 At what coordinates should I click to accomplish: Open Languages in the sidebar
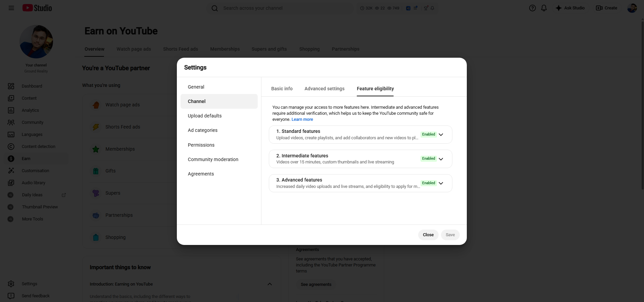[36, 135]
